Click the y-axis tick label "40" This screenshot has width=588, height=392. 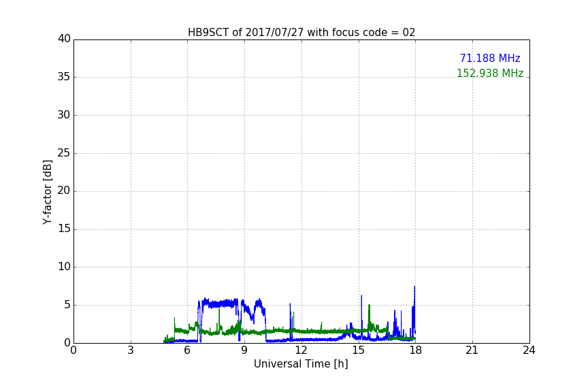[64, 39]
